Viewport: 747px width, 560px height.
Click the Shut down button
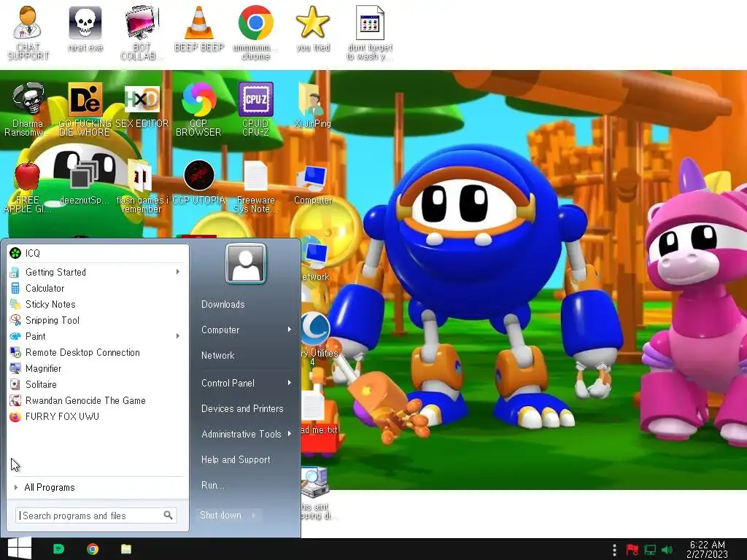click(x=220, y=516)
